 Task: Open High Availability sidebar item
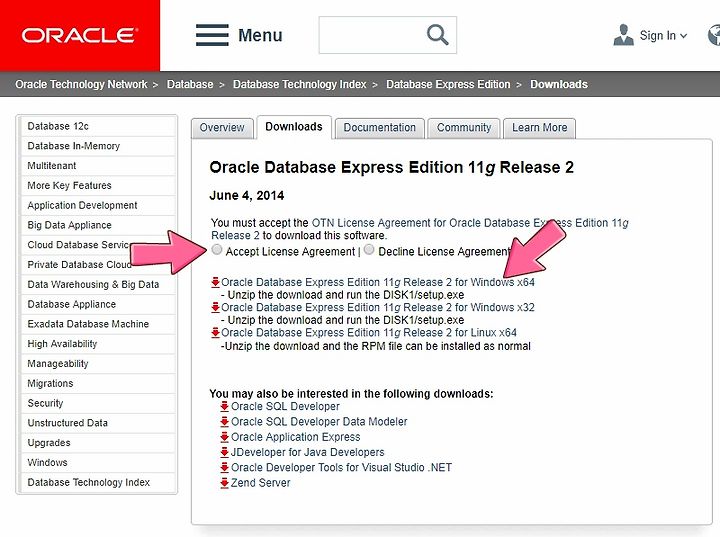coord(98,344)
